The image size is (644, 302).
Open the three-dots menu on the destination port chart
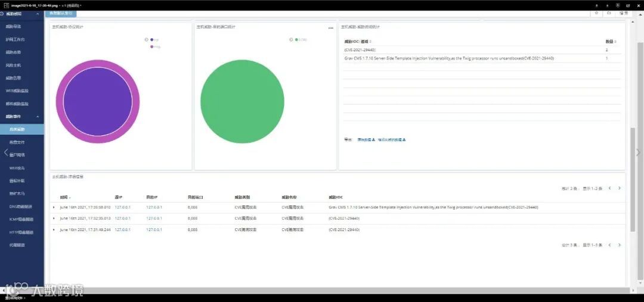(330, 29)
